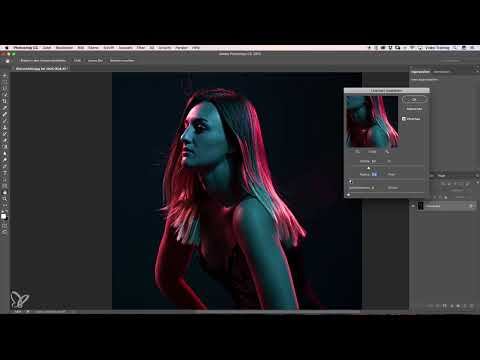Viewport: 480px width, 360px height.
Task: Select the Rectangular Marquee tool
Action: [5, 82]
